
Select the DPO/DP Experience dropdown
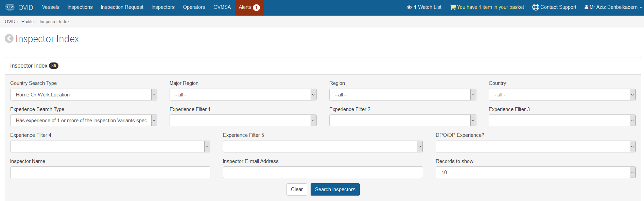[536, 147]
